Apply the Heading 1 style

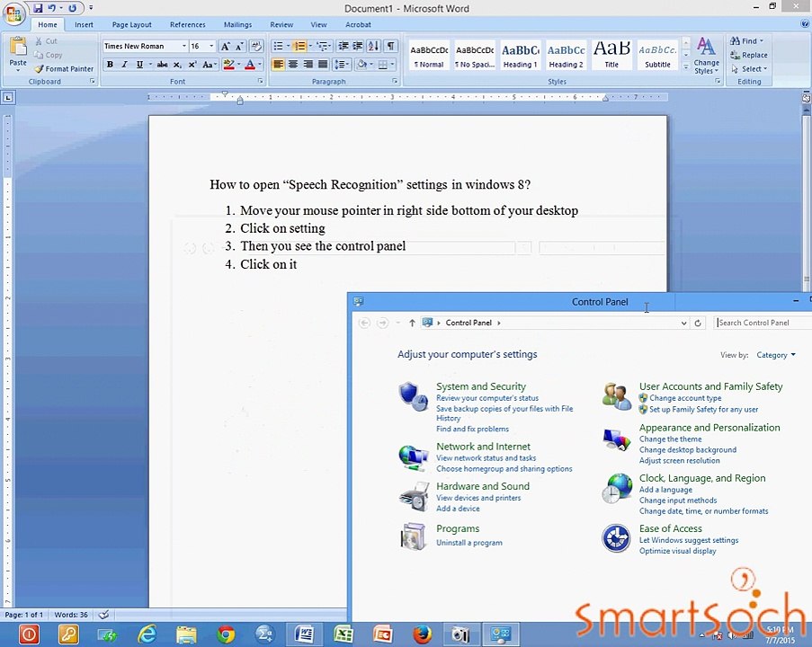pos(520,55)
